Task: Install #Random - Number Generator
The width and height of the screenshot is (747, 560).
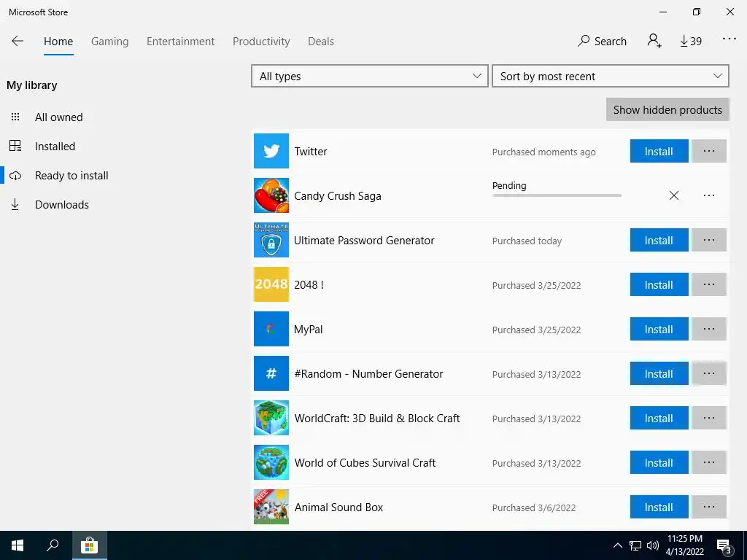Action: pos(659,373)
